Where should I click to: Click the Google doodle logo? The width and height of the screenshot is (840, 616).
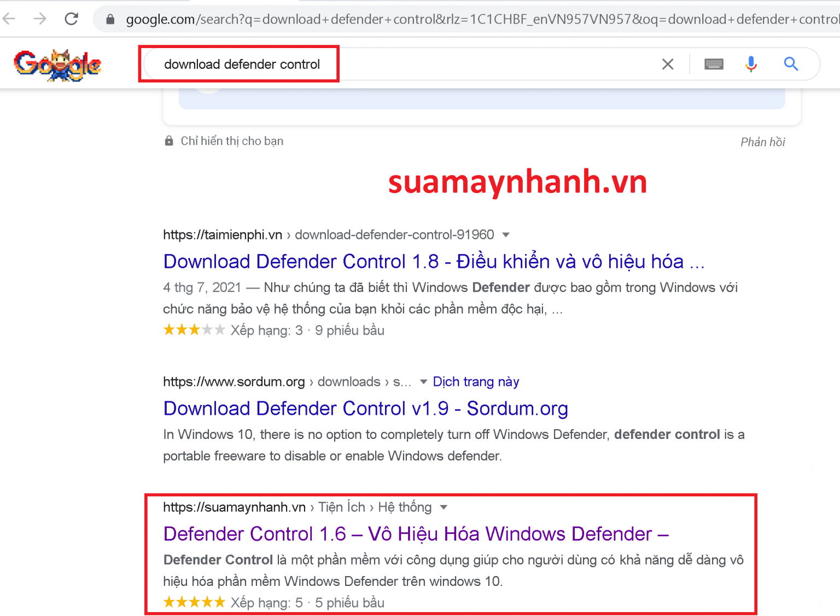[x=58, y=64]
